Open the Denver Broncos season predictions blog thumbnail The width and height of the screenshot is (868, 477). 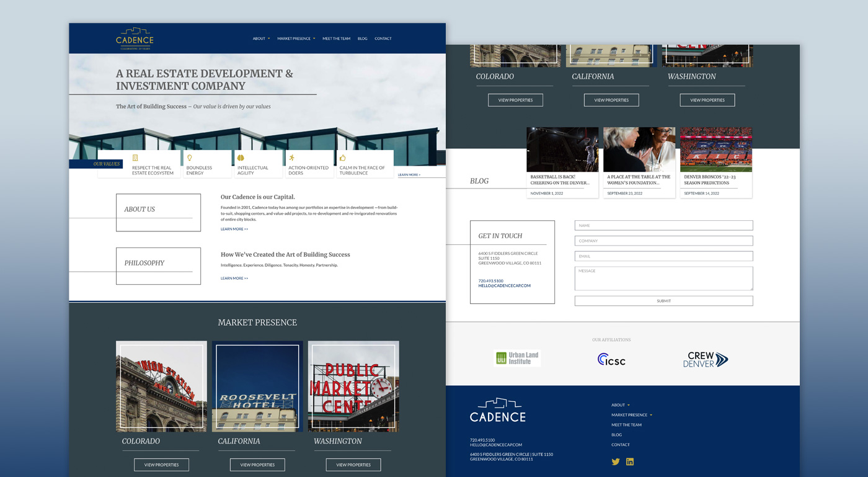(715, 149)
